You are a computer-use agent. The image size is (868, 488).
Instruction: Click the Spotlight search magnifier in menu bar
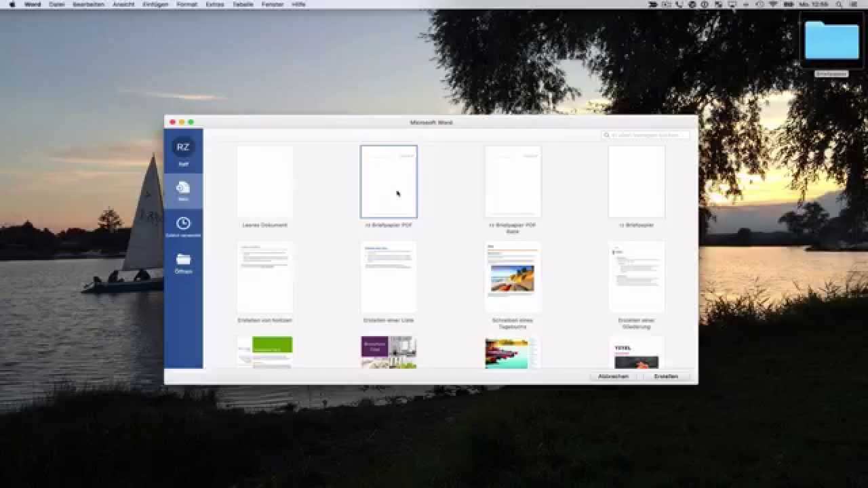point(839,4)
